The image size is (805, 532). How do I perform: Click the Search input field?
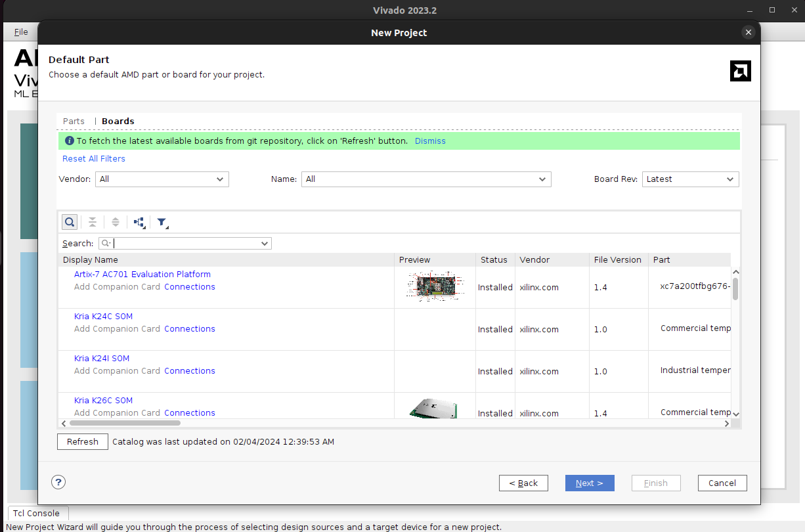(x=185, y=244)
